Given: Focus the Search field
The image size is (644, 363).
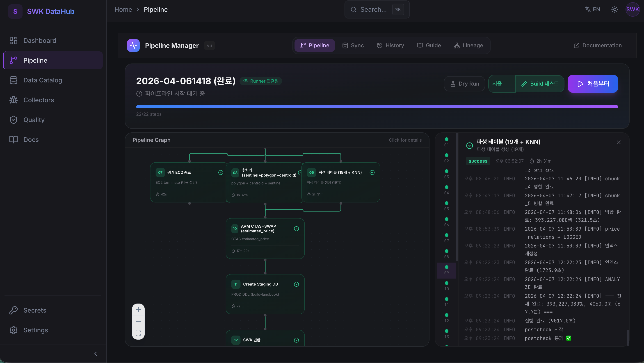Looking at the screenshot, I should [x=377, y=9].
